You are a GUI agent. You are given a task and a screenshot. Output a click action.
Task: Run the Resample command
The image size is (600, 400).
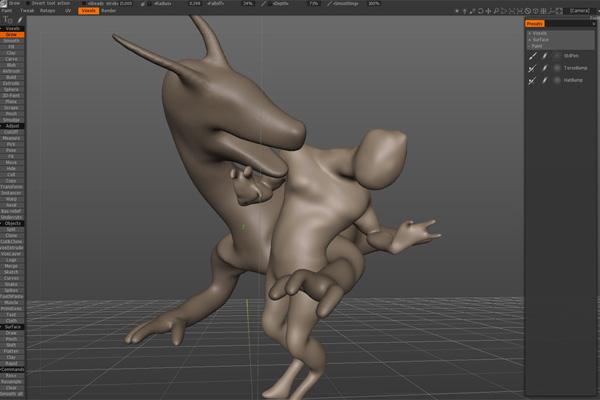click(11, 382)
